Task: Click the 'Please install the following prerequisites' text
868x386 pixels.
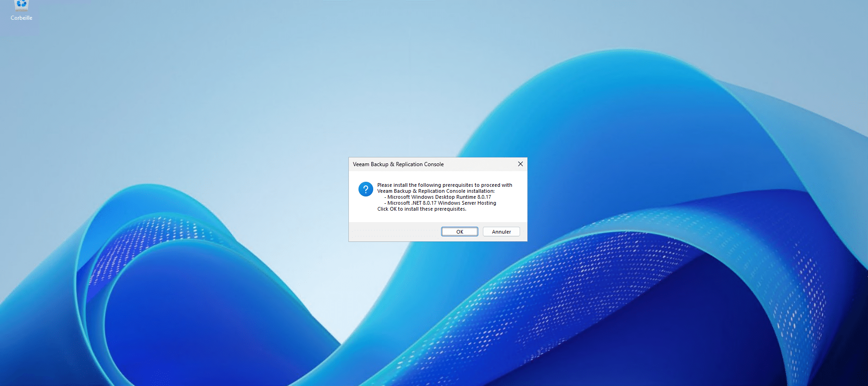Action: pyautogui.click(x=444, y=185)
